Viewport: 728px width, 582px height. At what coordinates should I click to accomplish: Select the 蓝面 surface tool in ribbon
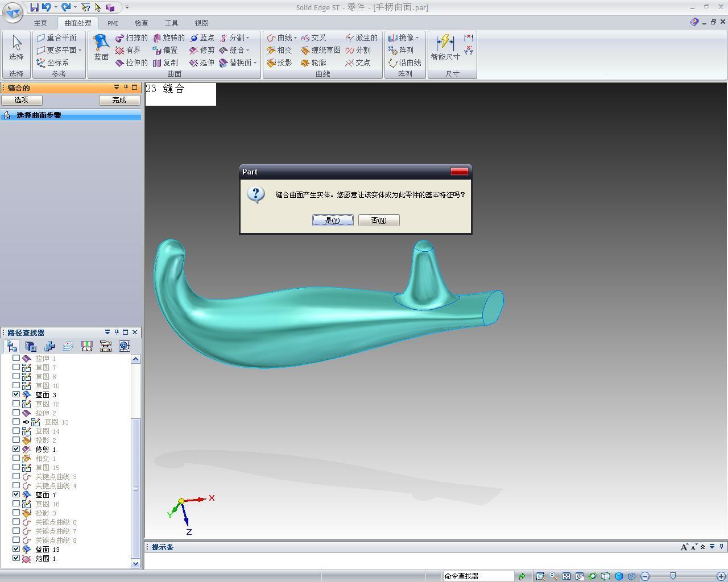[x=101, y=47]
